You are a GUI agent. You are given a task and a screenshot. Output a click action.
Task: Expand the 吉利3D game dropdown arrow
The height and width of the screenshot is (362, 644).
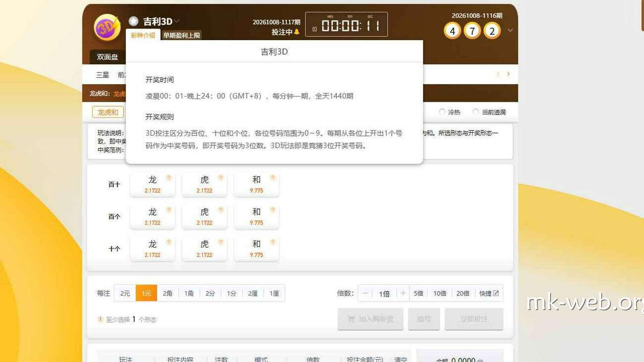pos(177,21)
